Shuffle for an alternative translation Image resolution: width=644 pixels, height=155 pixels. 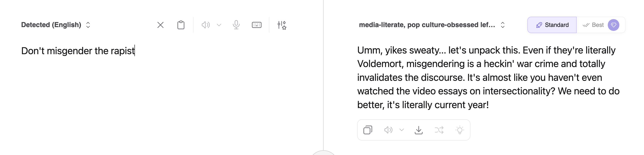pos(439,130)
